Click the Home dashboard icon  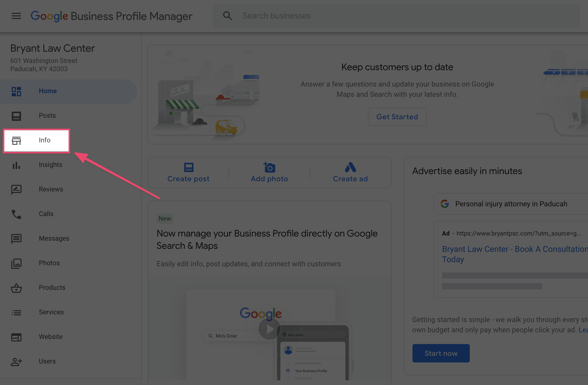click(16, 91)
